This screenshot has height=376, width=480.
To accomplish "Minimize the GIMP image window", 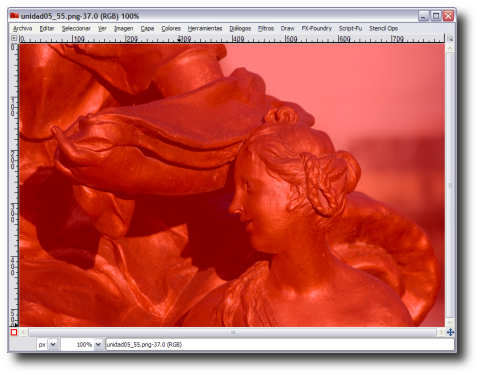I will pos(423,16).
